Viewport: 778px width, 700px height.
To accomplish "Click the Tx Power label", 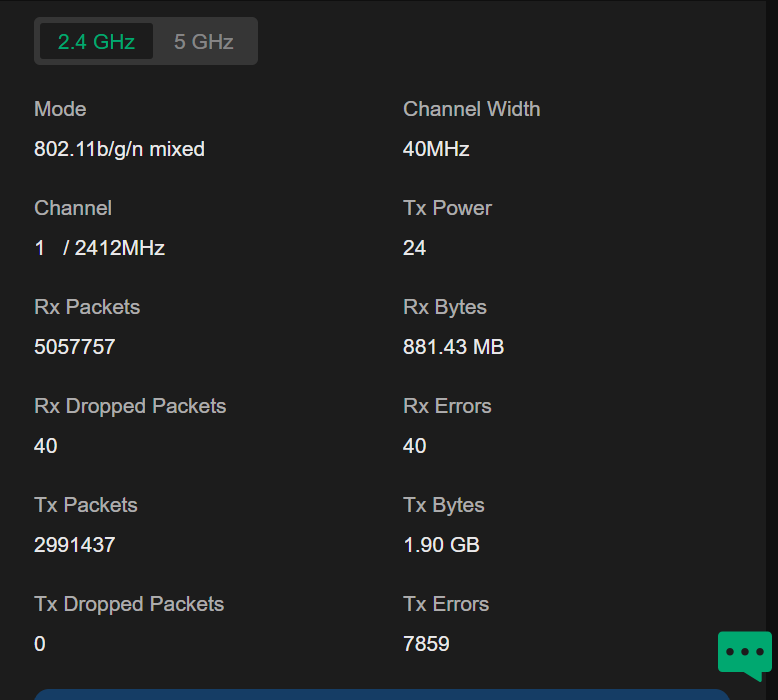I will [447, 208].
